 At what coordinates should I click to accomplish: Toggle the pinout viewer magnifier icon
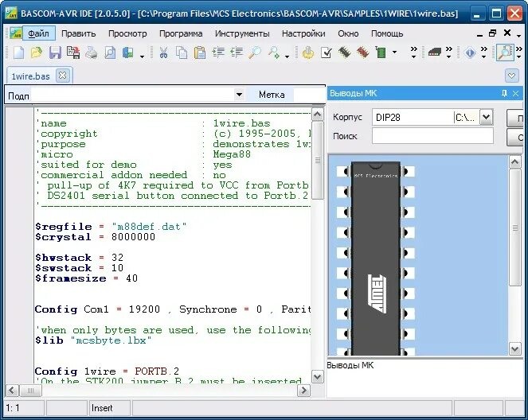click(505, 52)
